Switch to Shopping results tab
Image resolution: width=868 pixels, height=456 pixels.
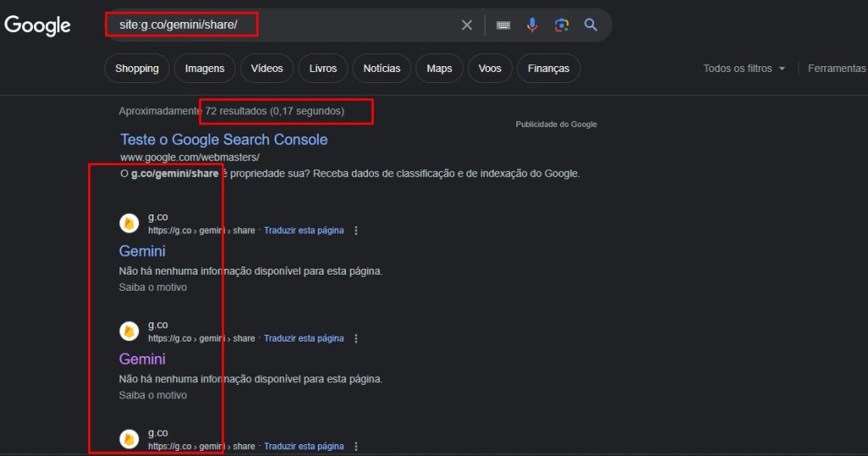(x=136, y=68)
